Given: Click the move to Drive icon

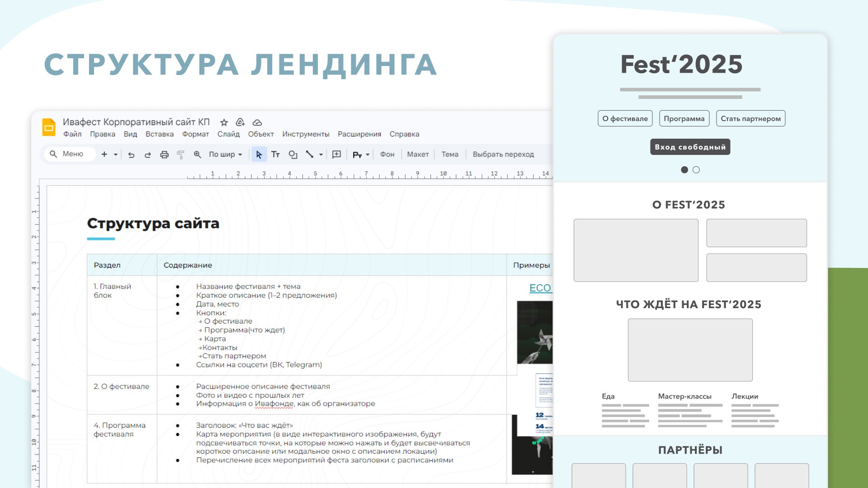Looking at the screenshot, I should coord(240,122).
